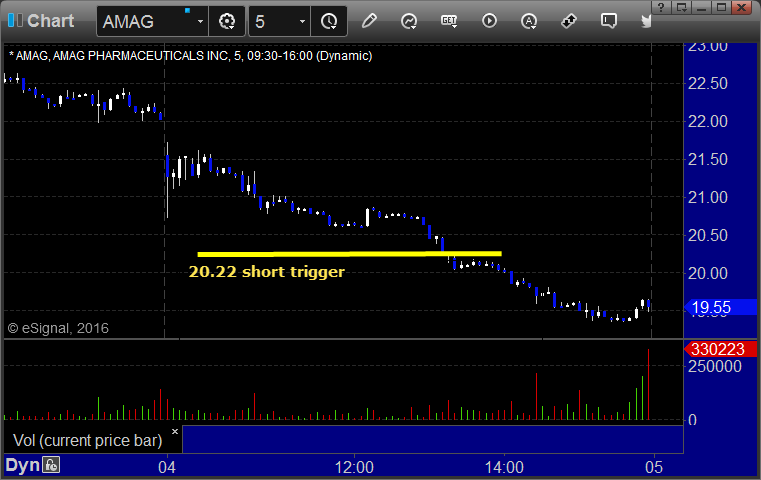Open the chart settings gear
This screenshot has width=761, height=480.
point(227,21)
